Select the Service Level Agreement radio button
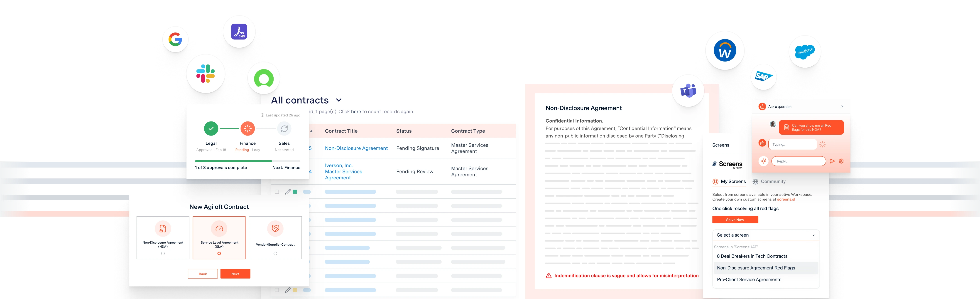 click(219, 253)
